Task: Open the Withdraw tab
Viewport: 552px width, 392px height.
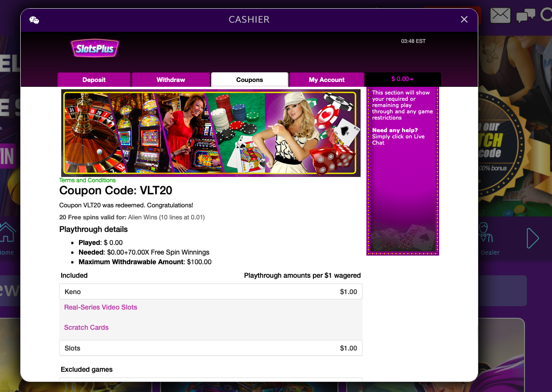Action: pyautogui.click(x=171, y=80)
